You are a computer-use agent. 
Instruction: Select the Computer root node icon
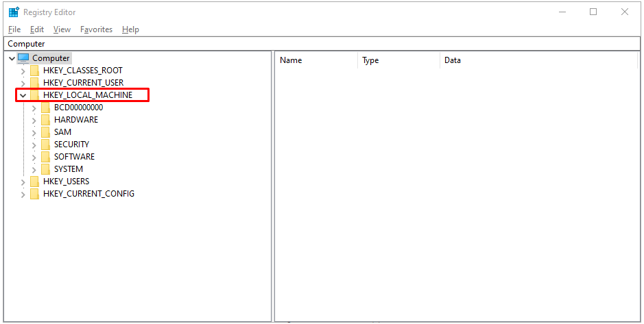(23, 58)
